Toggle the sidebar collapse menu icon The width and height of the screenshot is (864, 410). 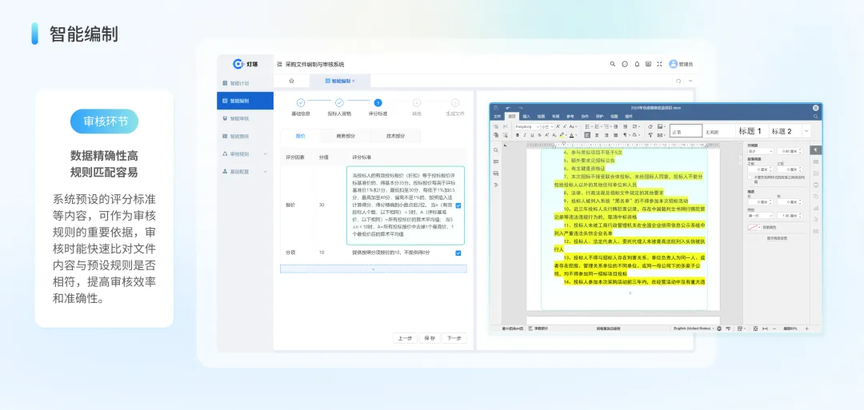pos(279,64)
